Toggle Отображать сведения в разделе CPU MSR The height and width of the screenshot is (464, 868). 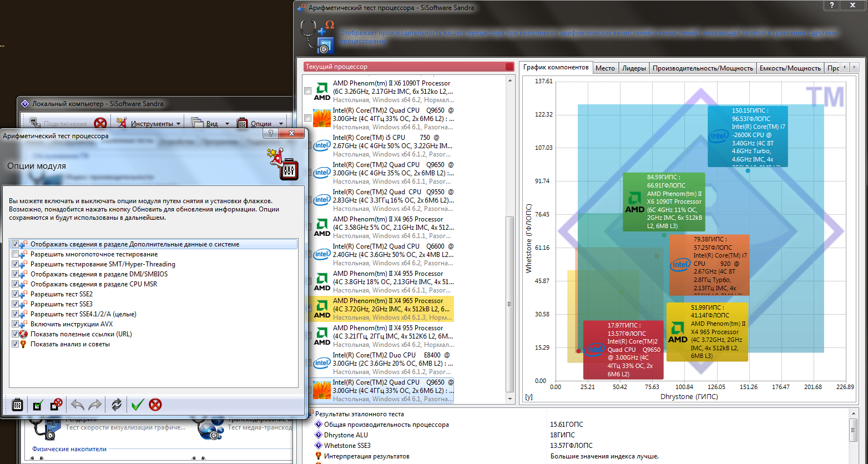click(15, 284)
